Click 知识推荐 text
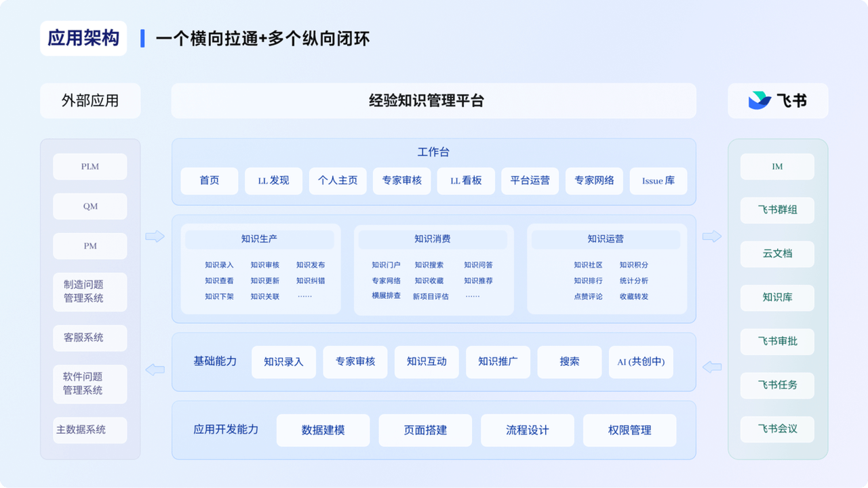The width and height of the screenshot is (868, 488). (478, 281)
